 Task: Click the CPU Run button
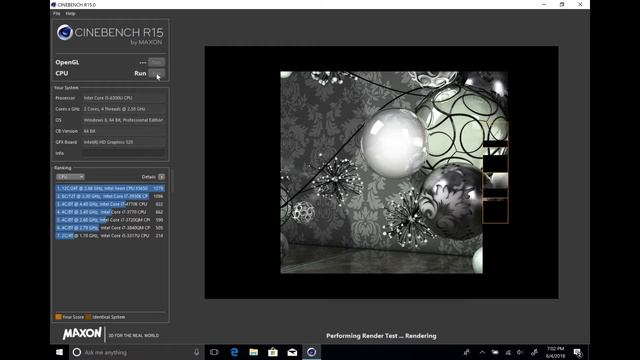[x=157, y=73]
